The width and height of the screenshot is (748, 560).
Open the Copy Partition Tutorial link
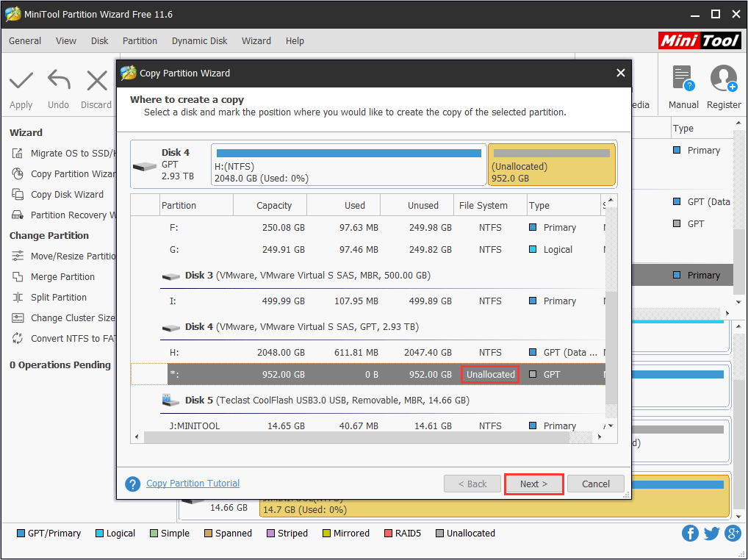pos(193,484)
